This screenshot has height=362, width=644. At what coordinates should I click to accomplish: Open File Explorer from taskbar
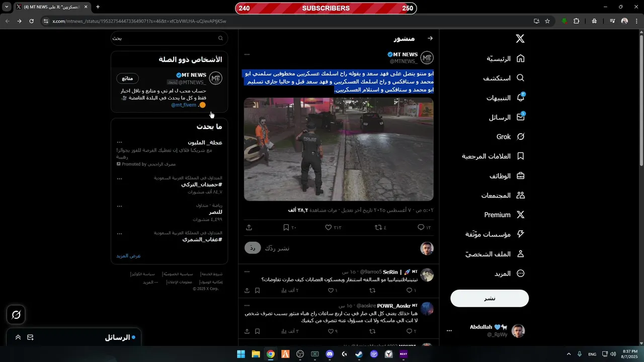[x=256, y=354]
